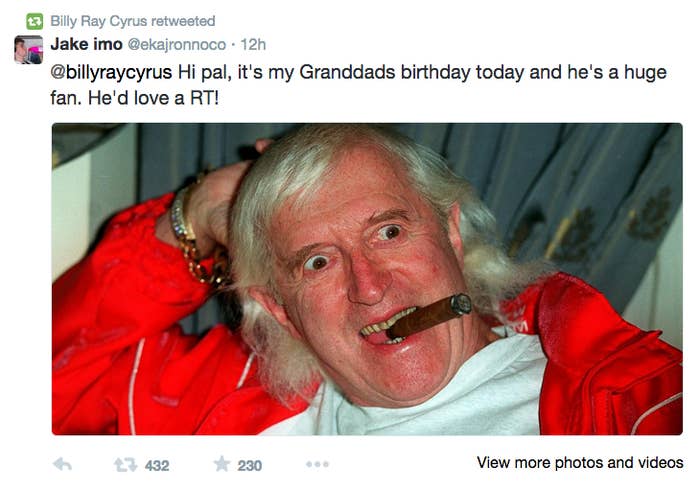This screenshot has height=490, width=700.
Task: Open the @billyraycyrus mention
Action: 111,73
